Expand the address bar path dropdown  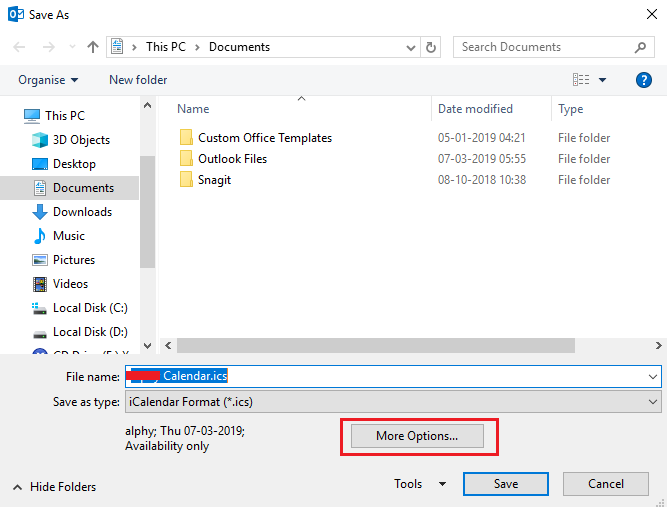pyautogui.click(x=410, y=47)
